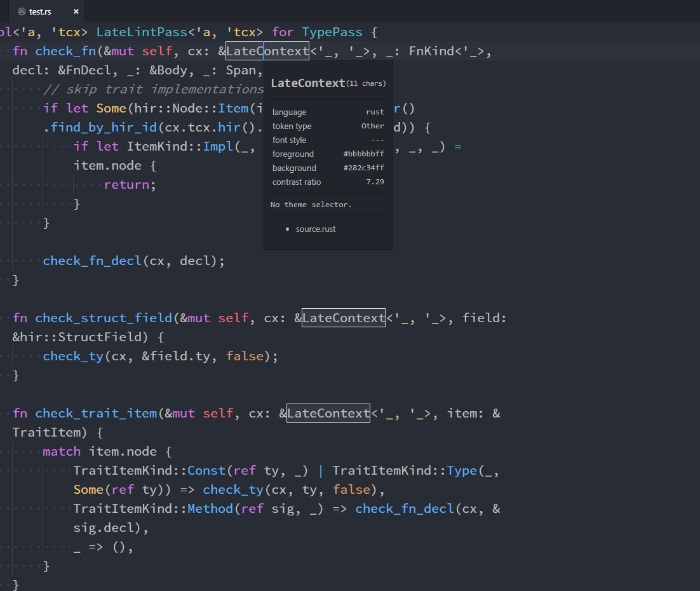
Task: Click the boxed LateContext token in check_trait_item
Action: [x=328, y=413]
